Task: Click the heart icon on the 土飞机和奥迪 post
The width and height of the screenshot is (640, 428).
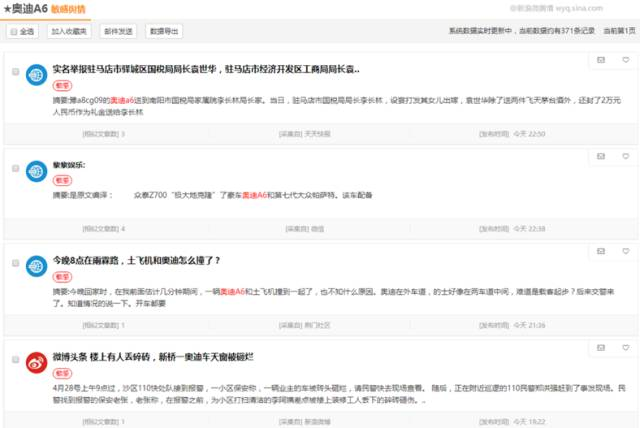Action: [626, 251]
